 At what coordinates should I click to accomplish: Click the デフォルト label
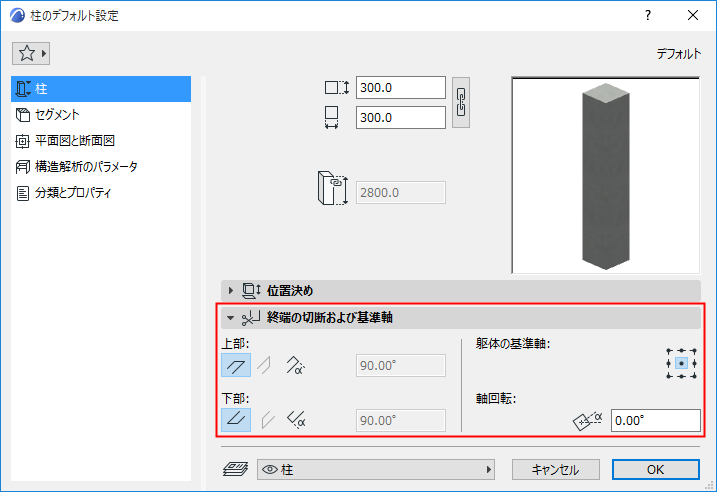678,54
